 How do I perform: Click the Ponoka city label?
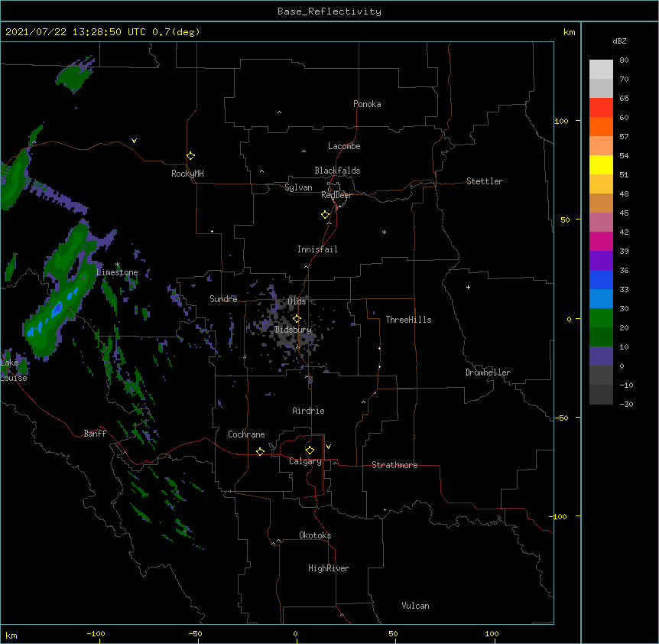tap(367, 104)
